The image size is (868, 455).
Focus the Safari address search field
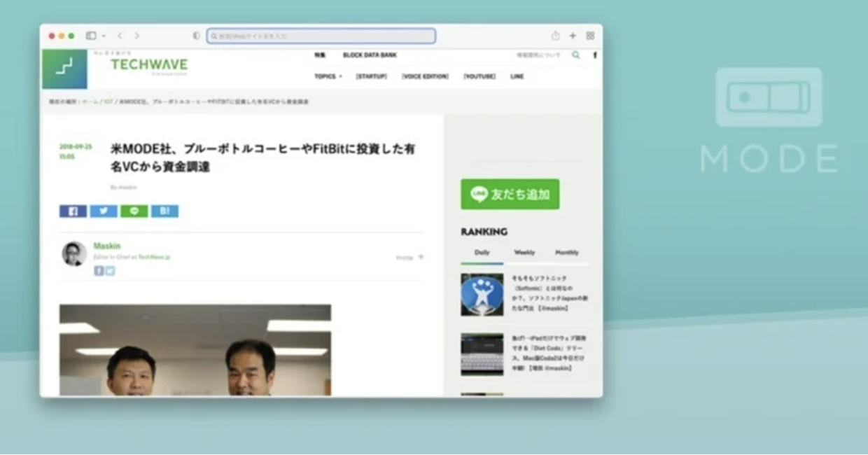click(x=322, y=36)
